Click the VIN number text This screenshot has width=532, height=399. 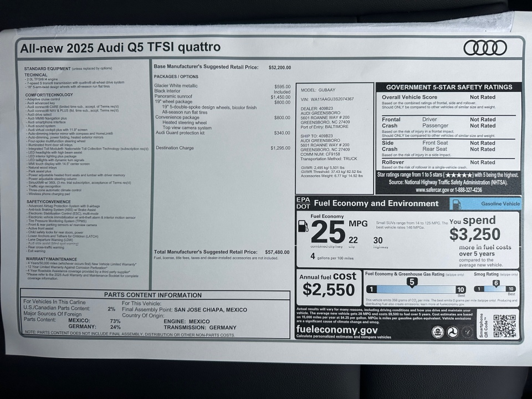point(332,99)
